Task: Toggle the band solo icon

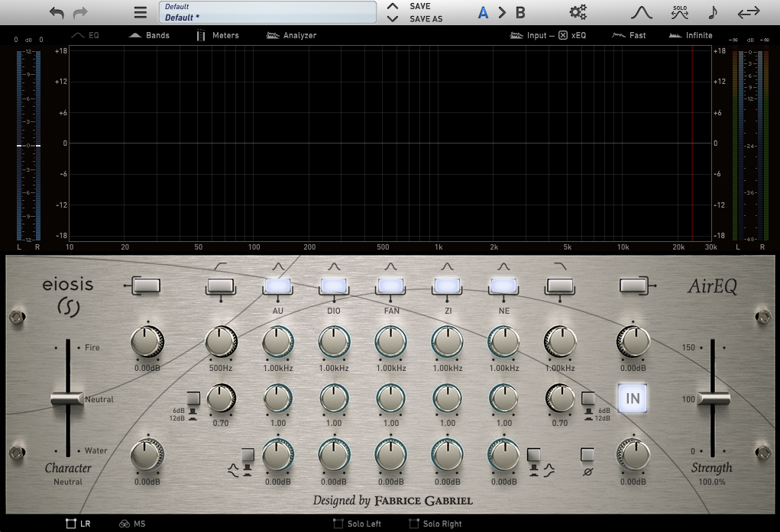Action: [679, 12]
